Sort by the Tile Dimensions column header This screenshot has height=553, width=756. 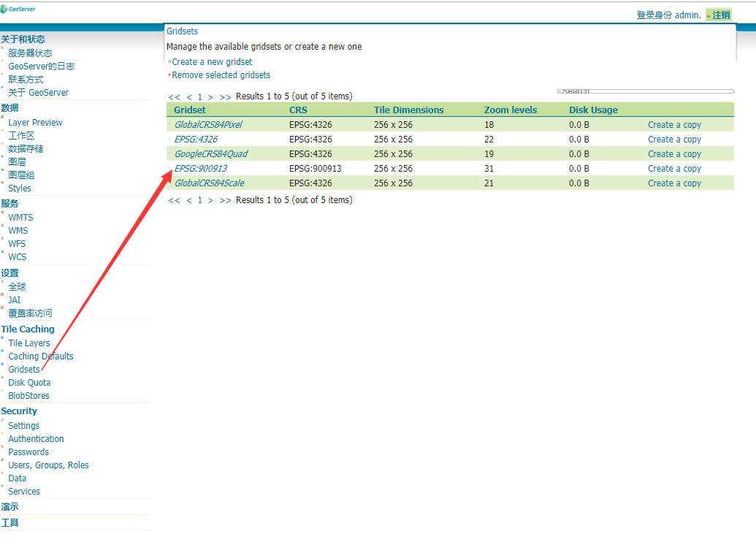tap(408, 110)
